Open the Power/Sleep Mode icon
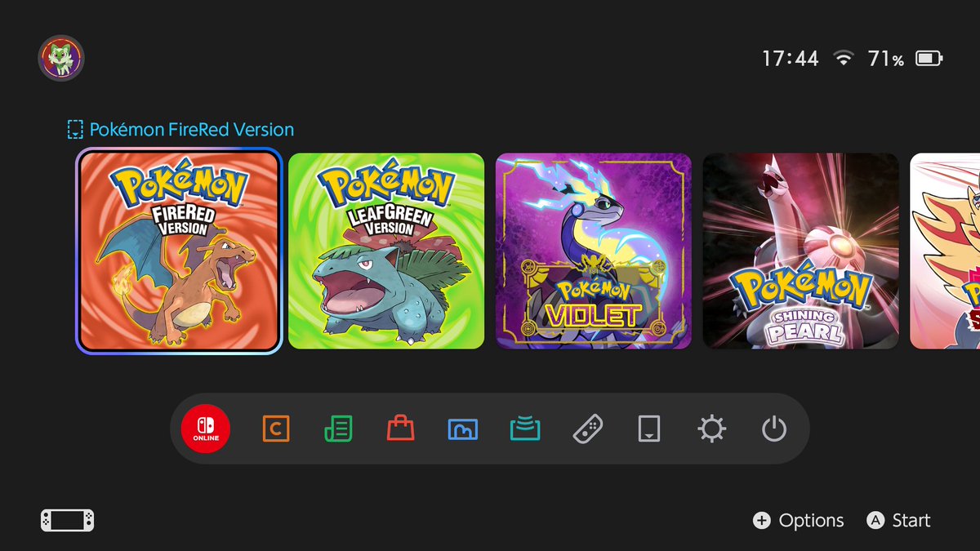 [774, 429]
